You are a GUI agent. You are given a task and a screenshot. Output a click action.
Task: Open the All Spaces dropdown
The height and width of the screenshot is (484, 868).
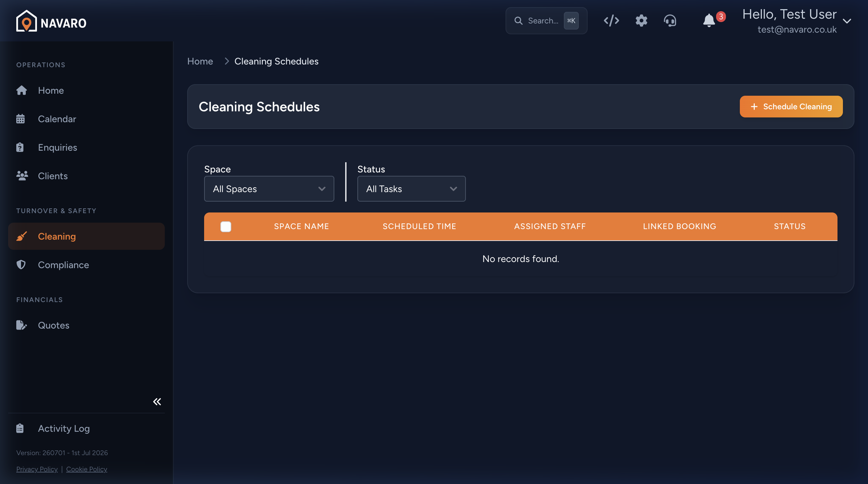tap(269, 189)
